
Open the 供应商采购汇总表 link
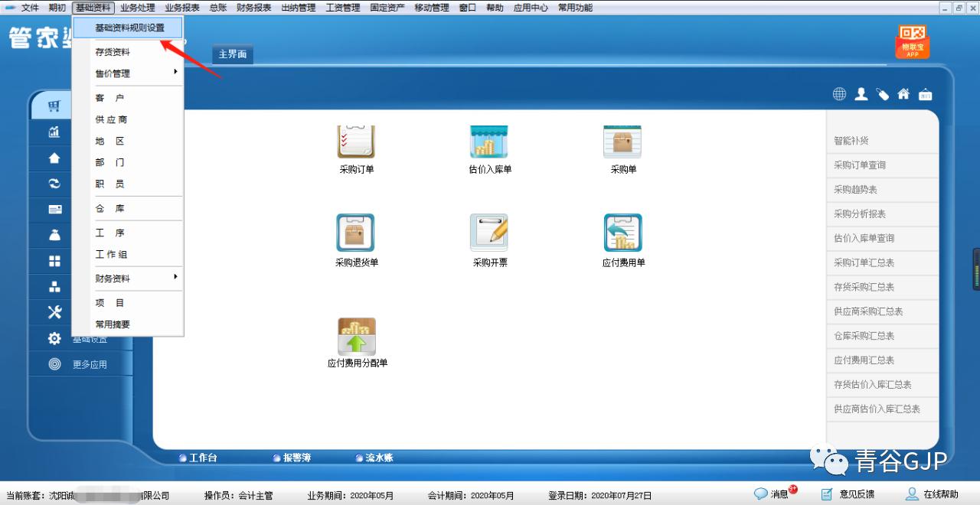click(868, 311)
